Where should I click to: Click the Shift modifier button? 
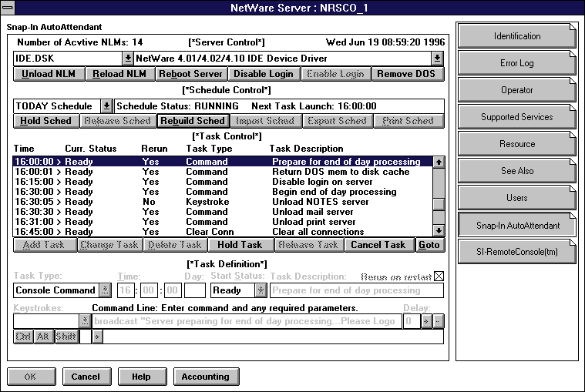point(66,337)
